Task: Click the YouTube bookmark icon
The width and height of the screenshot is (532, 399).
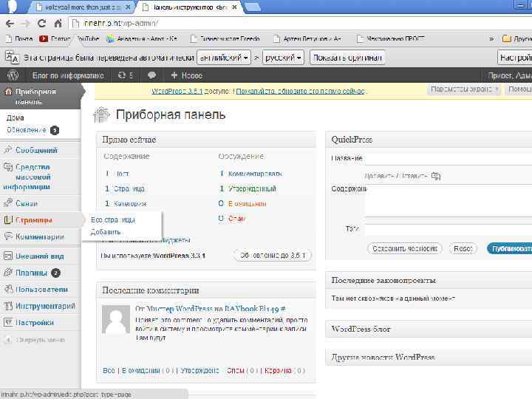Action: (44, 38)
